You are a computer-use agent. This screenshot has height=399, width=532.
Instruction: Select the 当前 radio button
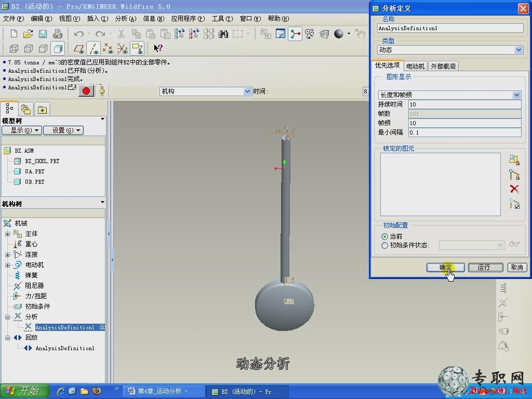click(384, 236)
